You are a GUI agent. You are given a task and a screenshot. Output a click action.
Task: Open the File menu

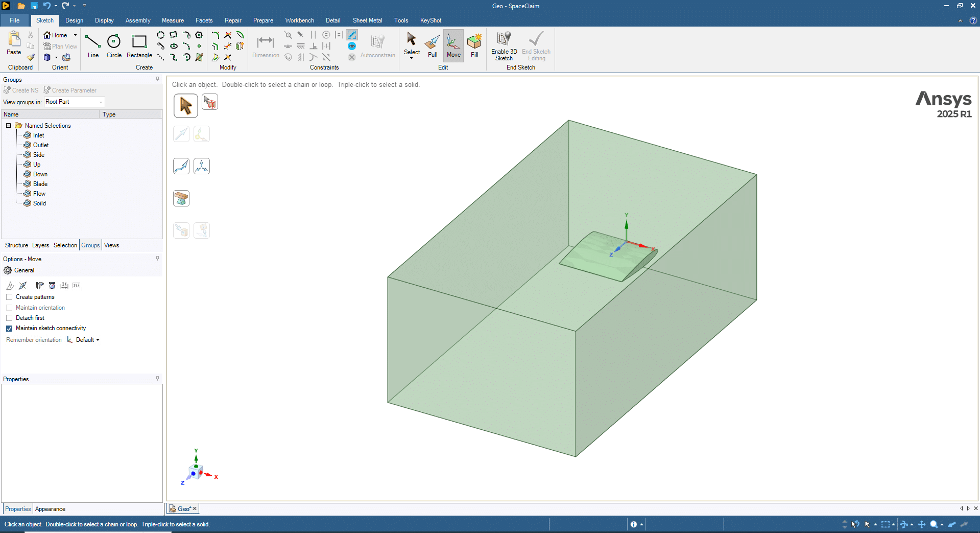[x=14, y=20]
